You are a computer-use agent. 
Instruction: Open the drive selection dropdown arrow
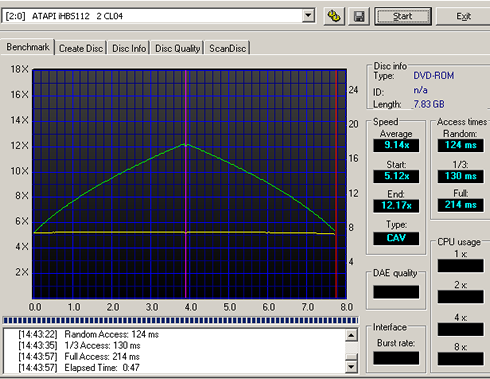pos(308,16)
